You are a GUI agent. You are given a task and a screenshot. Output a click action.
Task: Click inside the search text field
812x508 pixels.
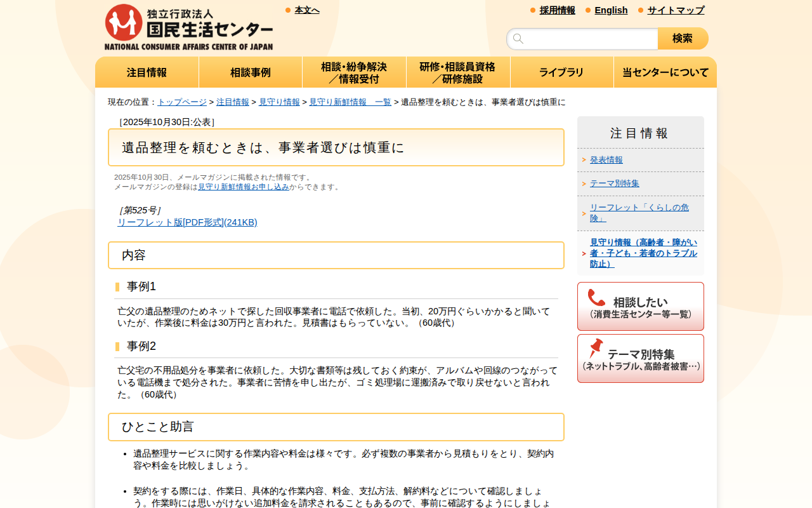coord(584,39)
